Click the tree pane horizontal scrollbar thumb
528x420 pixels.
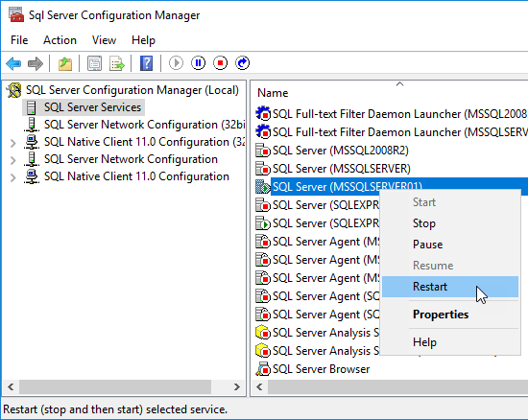click(x=115, y=387)
